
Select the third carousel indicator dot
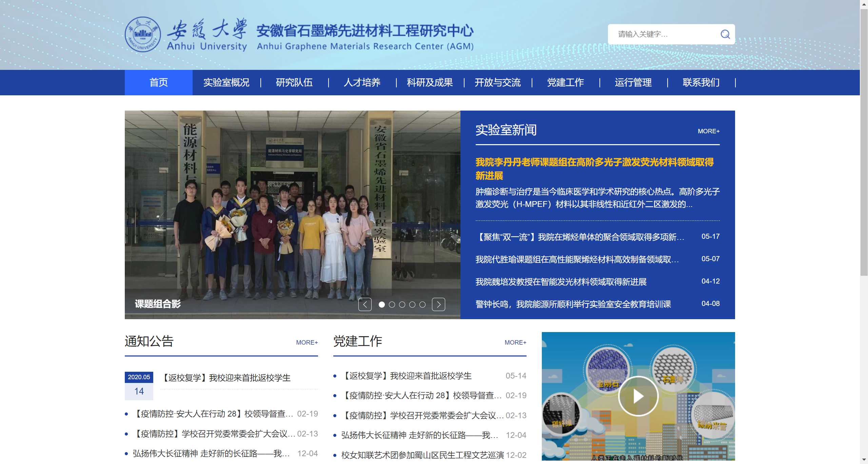[402, 305]
